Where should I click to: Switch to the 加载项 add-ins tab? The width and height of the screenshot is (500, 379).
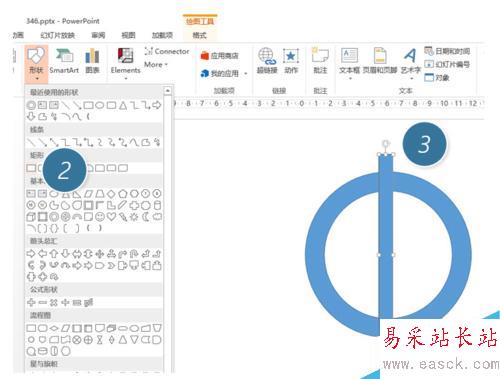162,35
